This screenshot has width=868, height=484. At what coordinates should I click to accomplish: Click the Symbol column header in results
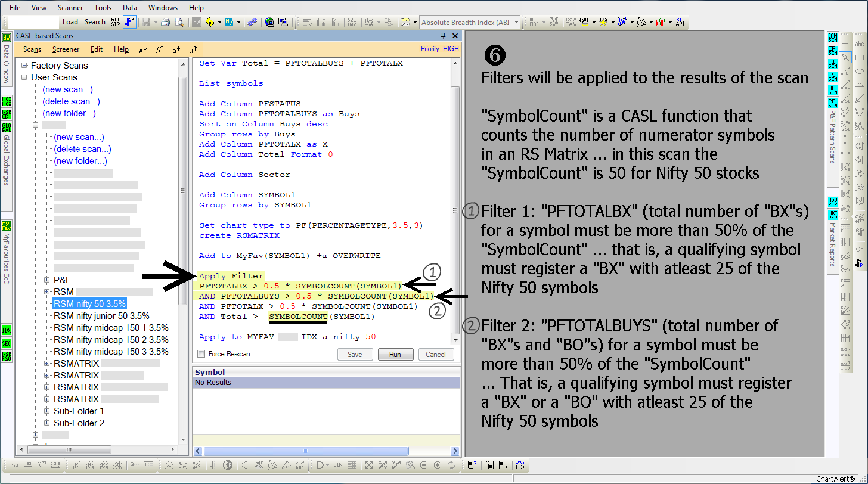pos(327,372)
